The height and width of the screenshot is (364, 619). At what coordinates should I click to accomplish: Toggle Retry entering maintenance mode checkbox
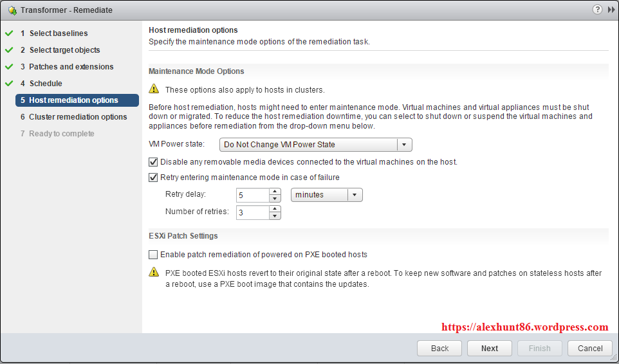click(153, 177)
